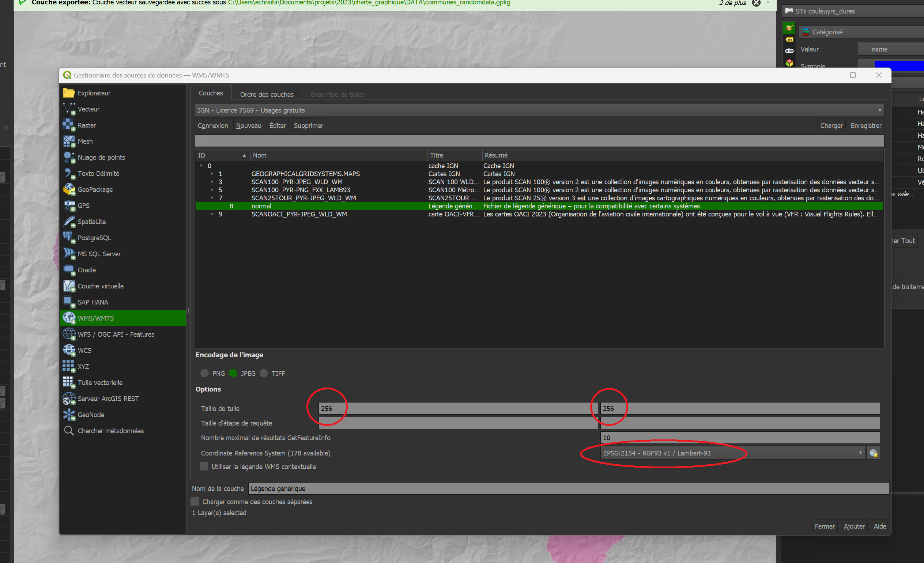Select the Raster source icon
The image size is (924, 563).
69,125
